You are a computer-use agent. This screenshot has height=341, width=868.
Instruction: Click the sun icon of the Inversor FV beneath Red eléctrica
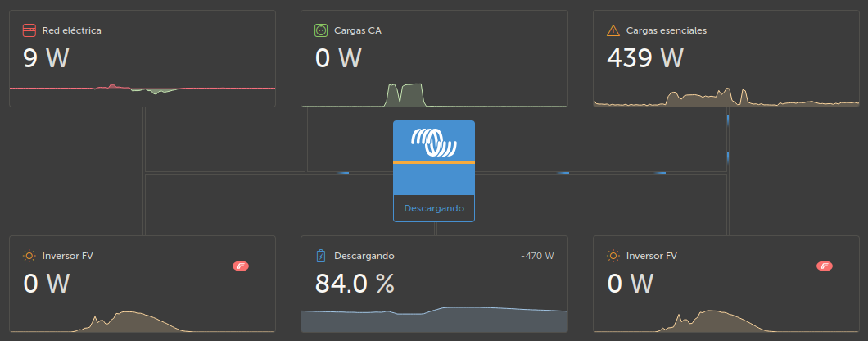[29, 256]
